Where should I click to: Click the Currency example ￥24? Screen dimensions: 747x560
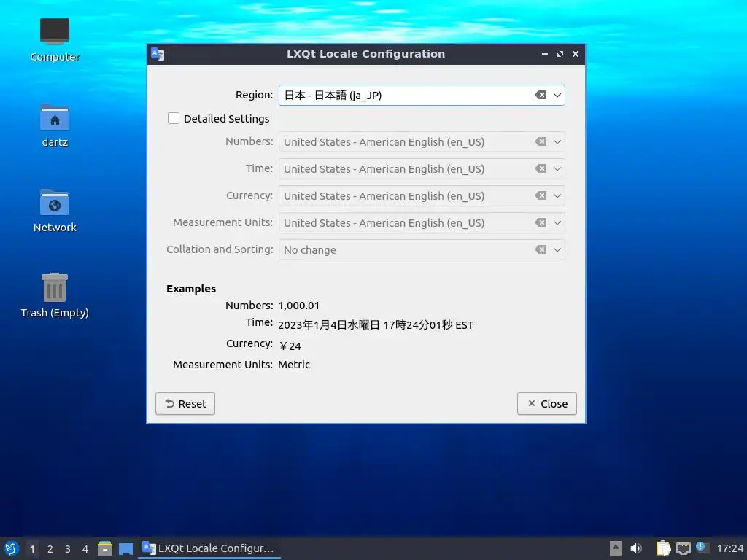coord(290,346)
